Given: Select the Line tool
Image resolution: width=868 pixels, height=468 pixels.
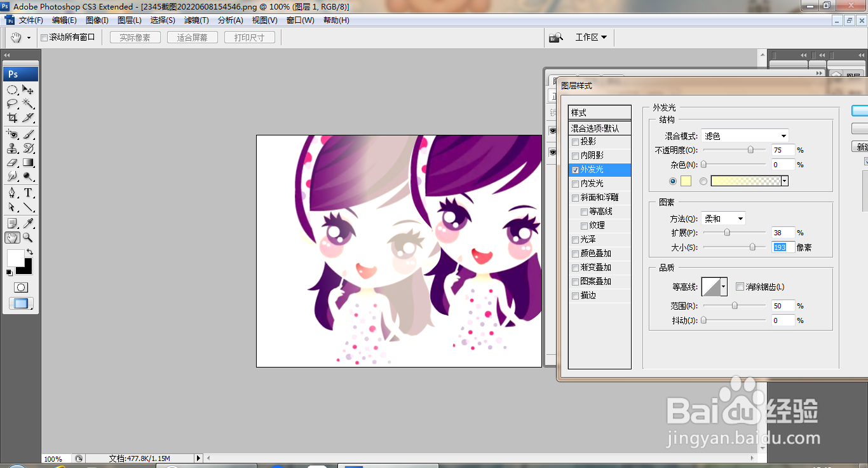Looking at the screenshot, I should click(x=29, y=207).
